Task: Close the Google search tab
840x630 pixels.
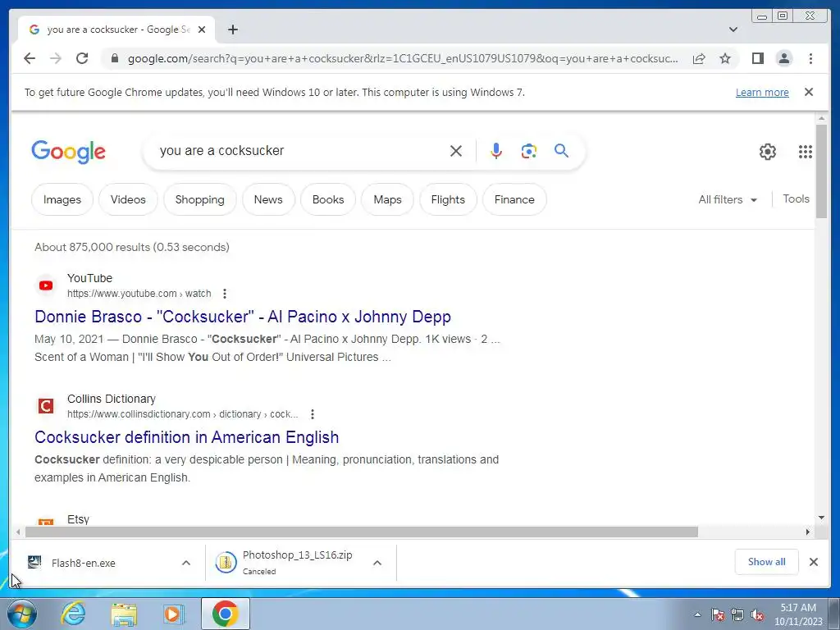Action: tap(202, 30)
